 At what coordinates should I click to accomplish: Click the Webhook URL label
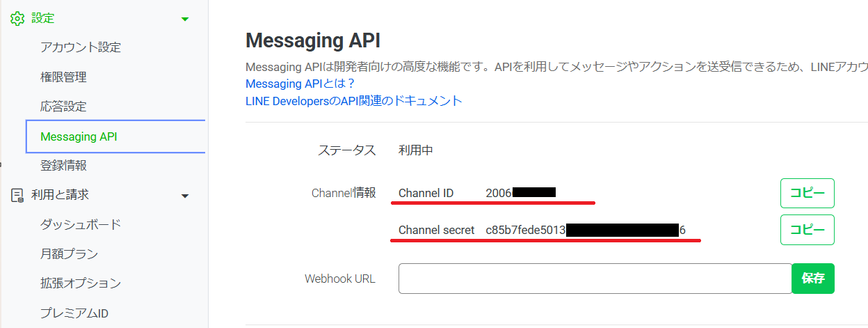click(339, 279)
